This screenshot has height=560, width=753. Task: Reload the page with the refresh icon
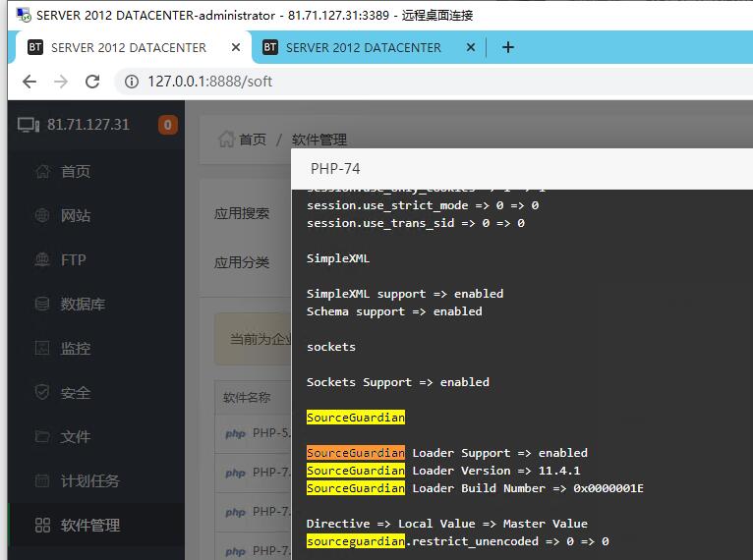(x=92, y=82)
